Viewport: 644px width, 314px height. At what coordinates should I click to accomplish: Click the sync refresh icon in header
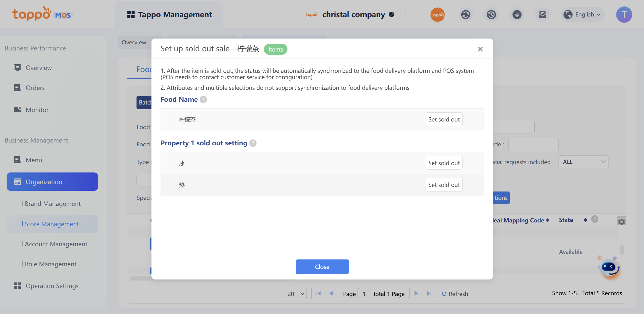(x=466, y=15)
